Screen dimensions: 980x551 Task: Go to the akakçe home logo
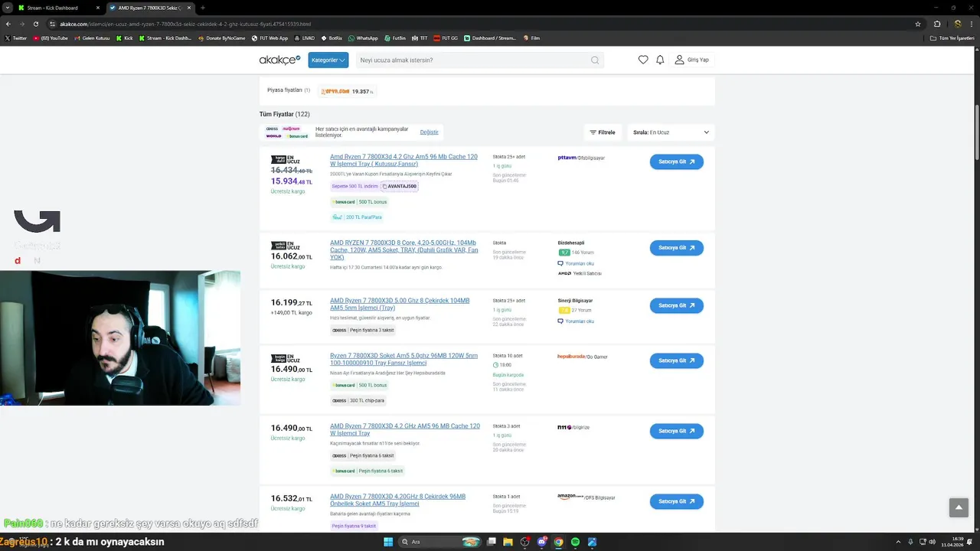tap(279, 60)
